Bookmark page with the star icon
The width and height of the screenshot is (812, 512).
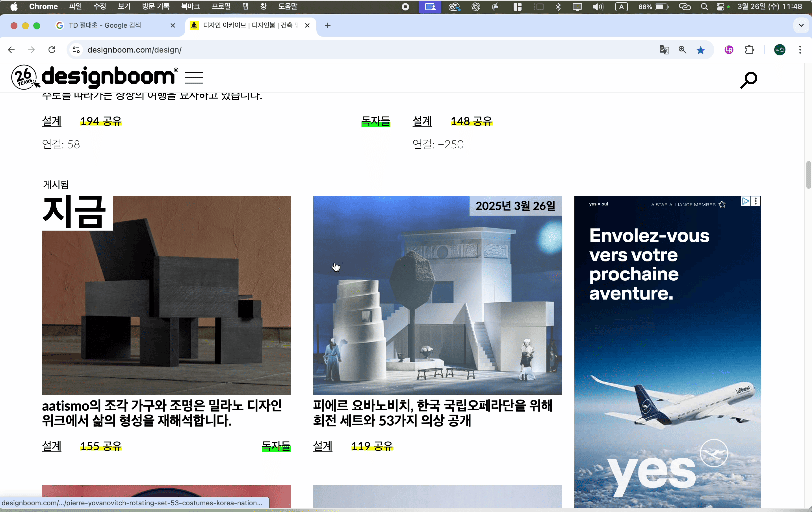[x=700, y=50]
